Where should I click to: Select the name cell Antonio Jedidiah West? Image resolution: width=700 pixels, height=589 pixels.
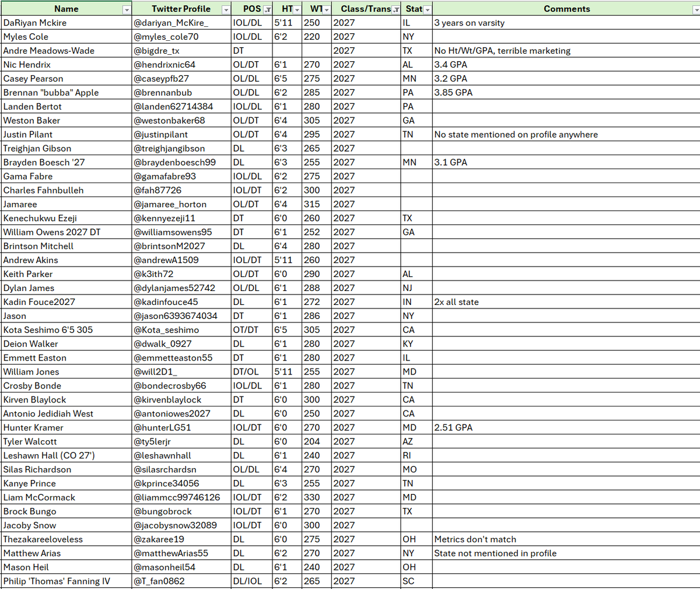pos(66,414)
